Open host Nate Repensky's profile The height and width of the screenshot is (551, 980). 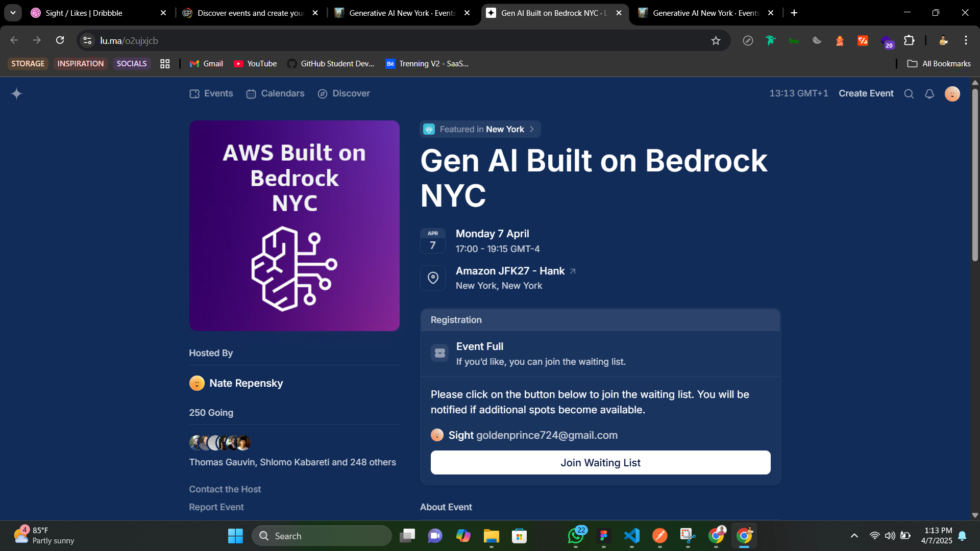click(x=236, y=383)
